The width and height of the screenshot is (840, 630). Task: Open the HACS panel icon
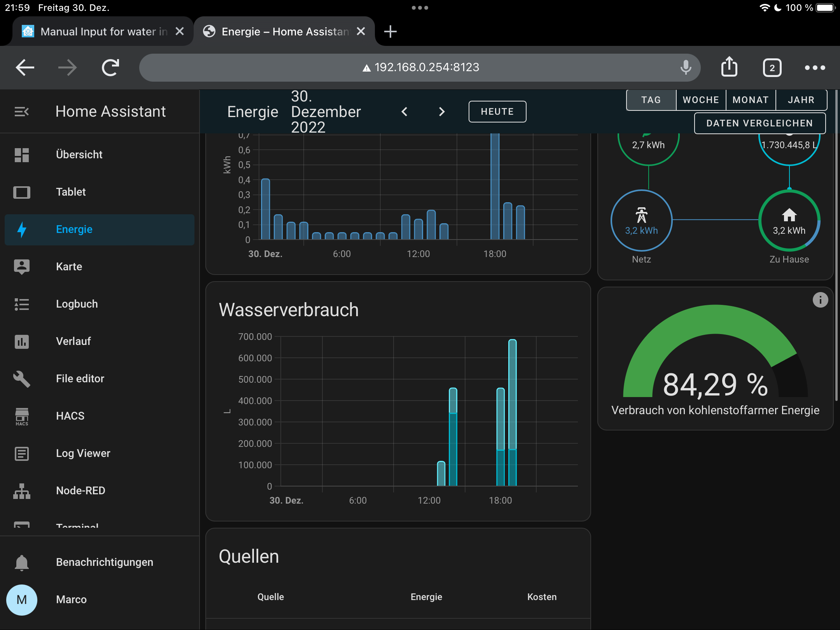(22, 416)
